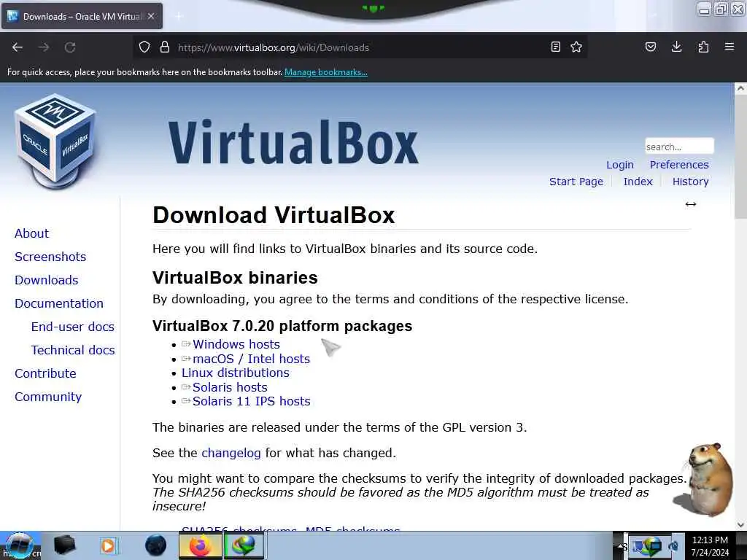Open the changelog link
Viewport: 747px width, 560px height.
(x=231, y=453)
